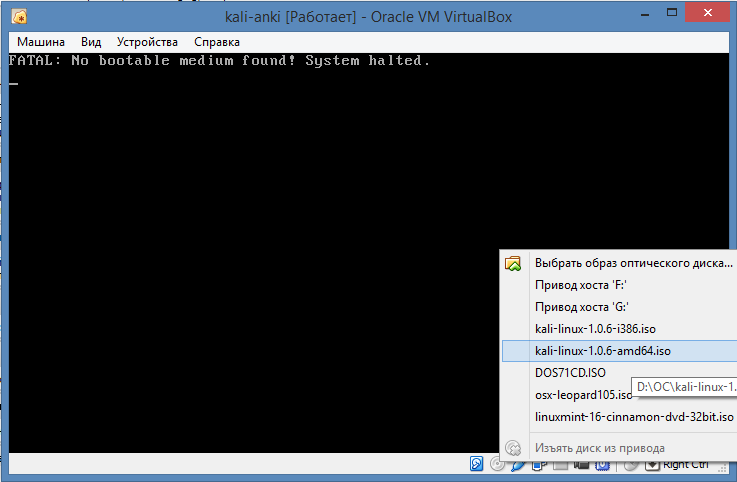Viewport: 737px width, 482px height.
Task: Click the keyboard capture arrow icon
Action: [652, 466]
